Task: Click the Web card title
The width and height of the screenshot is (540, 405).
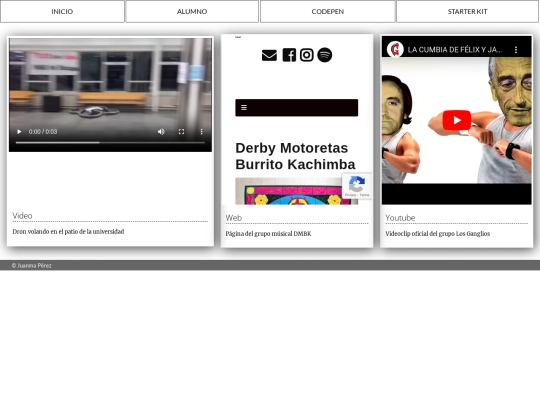Action: pyautogui.click(x=233, y=218)
